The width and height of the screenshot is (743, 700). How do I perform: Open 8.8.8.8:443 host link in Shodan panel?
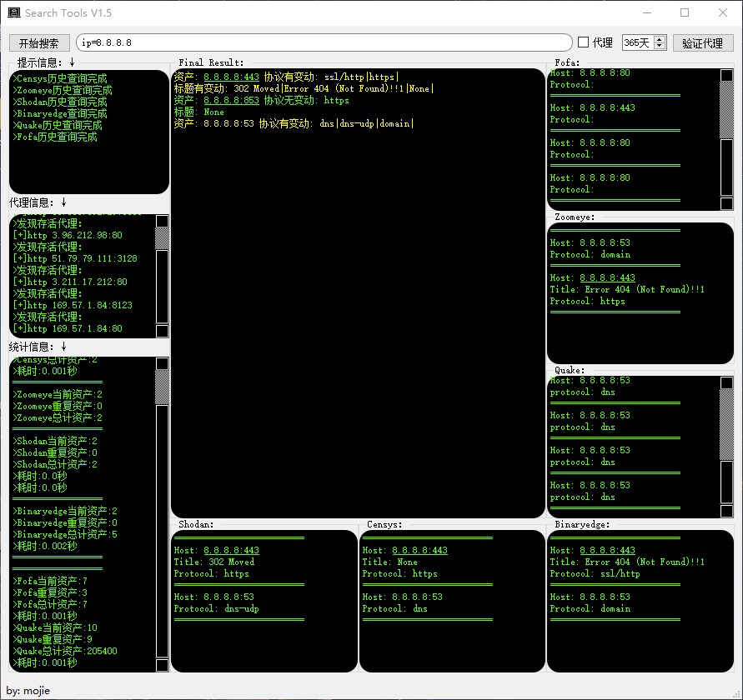[231, 551]
